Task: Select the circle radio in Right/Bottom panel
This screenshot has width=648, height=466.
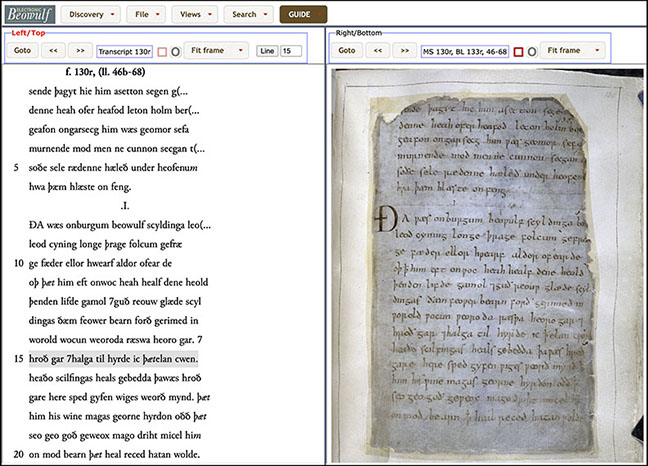Action: (532, 52)
